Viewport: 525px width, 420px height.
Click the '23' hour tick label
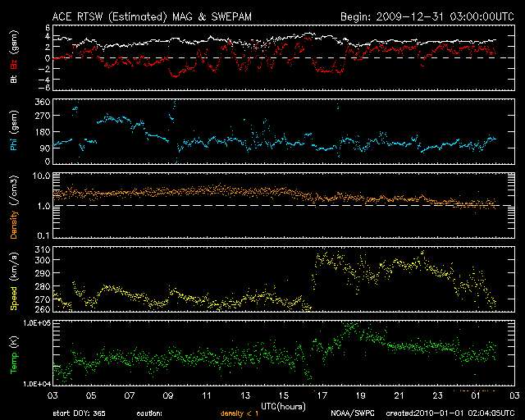pos(437,395)
